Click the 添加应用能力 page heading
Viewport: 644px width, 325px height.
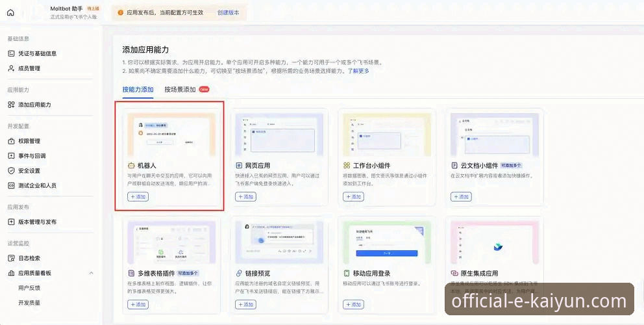click(x=146, y=50)
